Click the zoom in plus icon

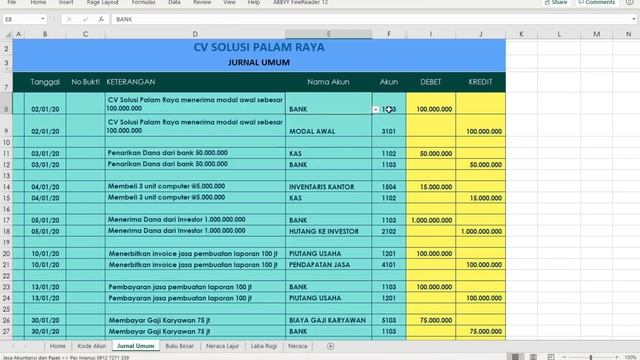point(617,357)
